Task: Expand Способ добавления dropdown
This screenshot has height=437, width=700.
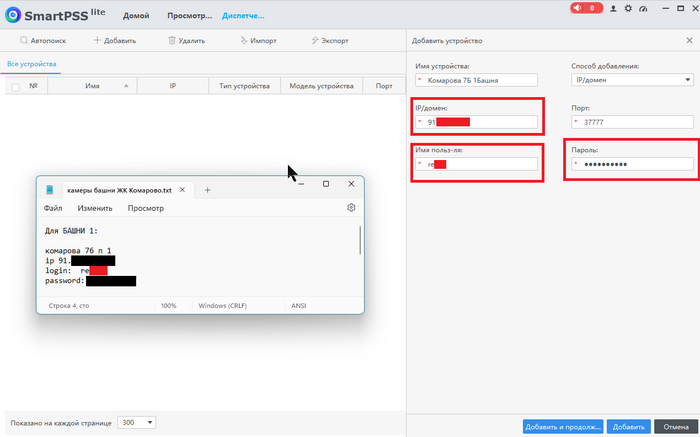Action: click(x=631, y=80)
